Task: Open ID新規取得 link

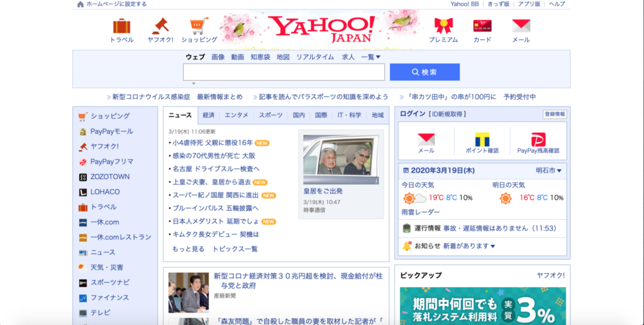Action: [x=447, y=114]
